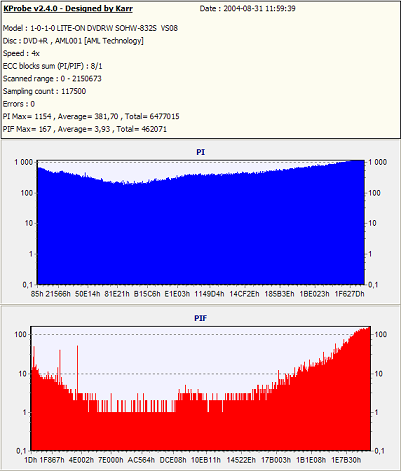This screenshot has height=471, width=401.
Task: Click the PI chart x-axis label '50E14h'
Action: click(87, 294)
